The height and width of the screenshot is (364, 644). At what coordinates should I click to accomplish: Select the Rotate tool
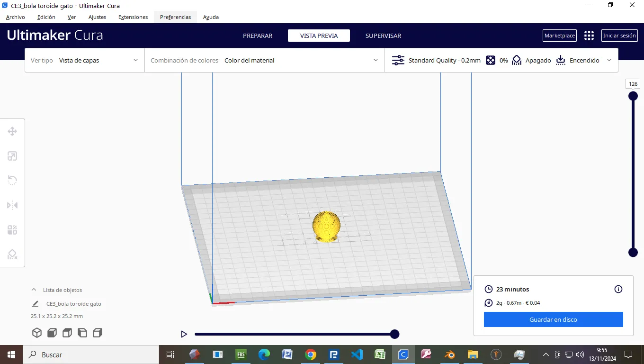[12, 181]
